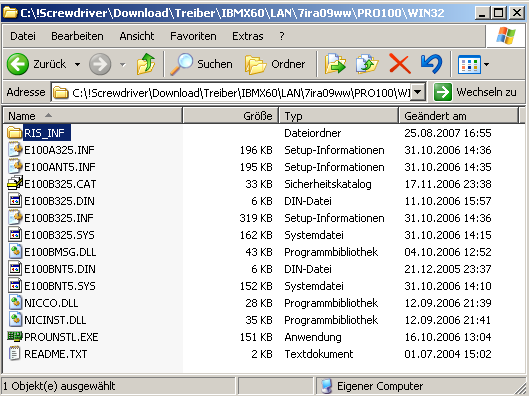
Task: Click the Dateiordner type cell
Action: [312, 133]
